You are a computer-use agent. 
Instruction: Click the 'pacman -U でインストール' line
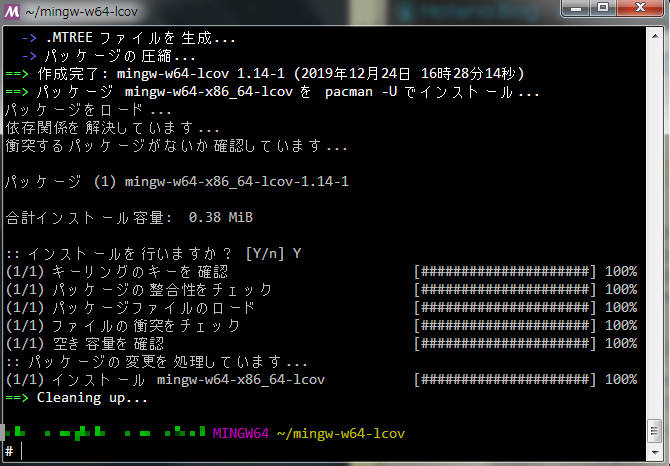pyautogui.click(x=273, y=92)
